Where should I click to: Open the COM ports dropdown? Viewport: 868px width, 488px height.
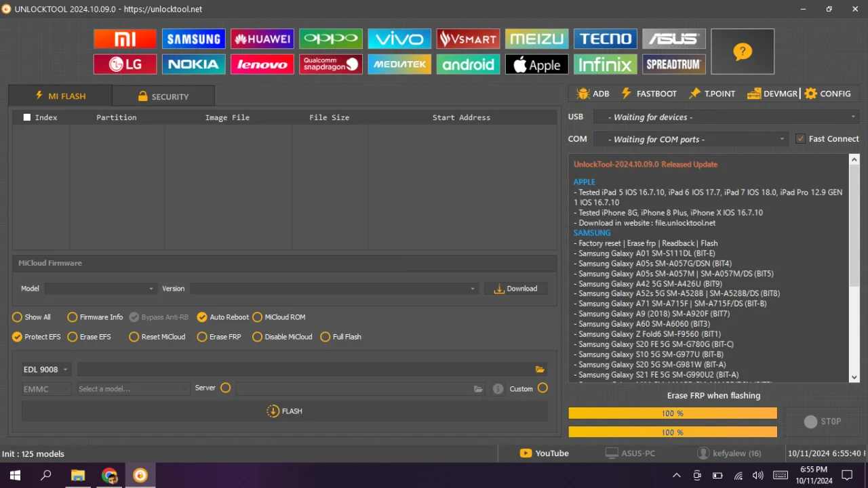coord(690,139)
